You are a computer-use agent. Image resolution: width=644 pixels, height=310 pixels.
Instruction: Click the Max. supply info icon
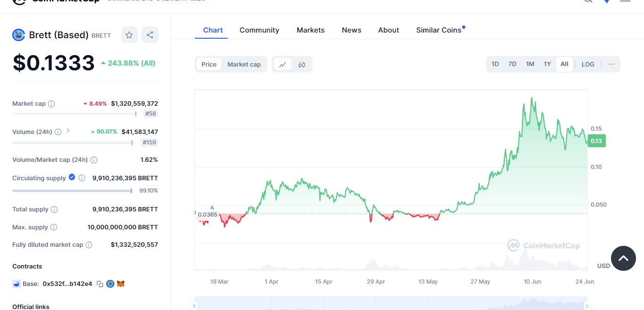pyautogui.click(x=54, y=227)
